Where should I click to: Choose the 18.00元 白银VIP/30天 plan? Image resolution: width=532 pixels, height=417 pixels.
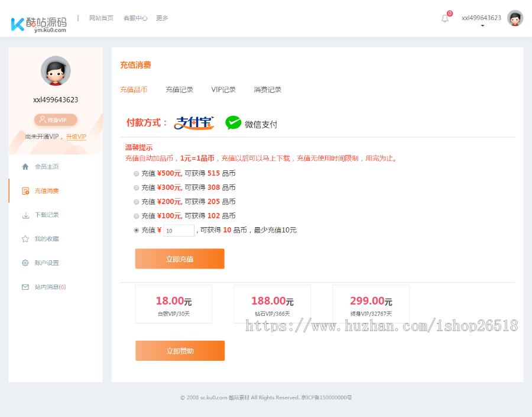coord(174,304)
